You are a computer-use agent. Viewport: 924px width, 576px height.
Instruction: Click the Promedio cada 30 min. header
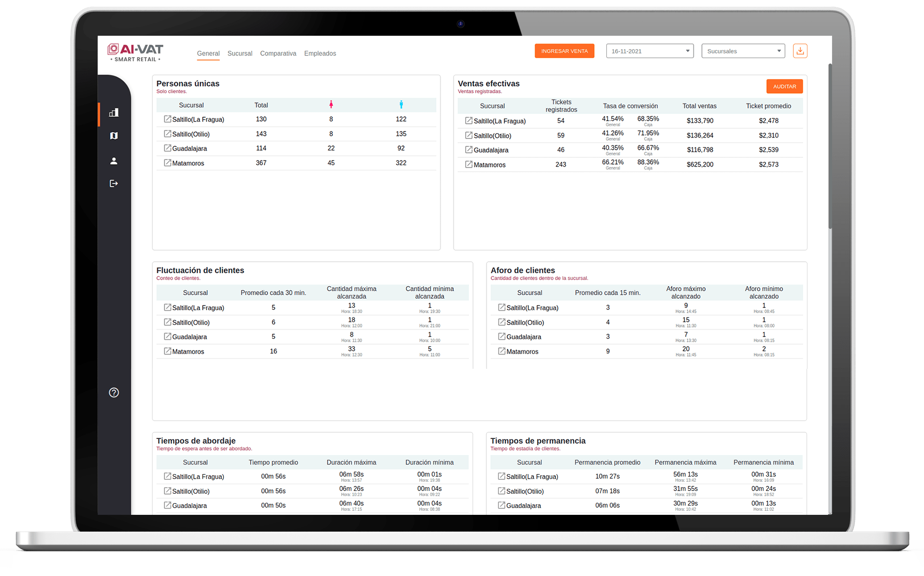[x=273, y=292]
